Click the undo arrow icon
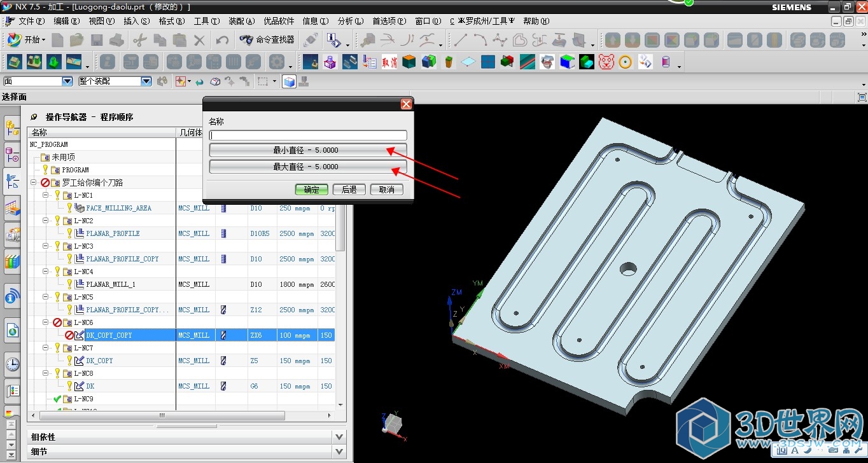 222,40
